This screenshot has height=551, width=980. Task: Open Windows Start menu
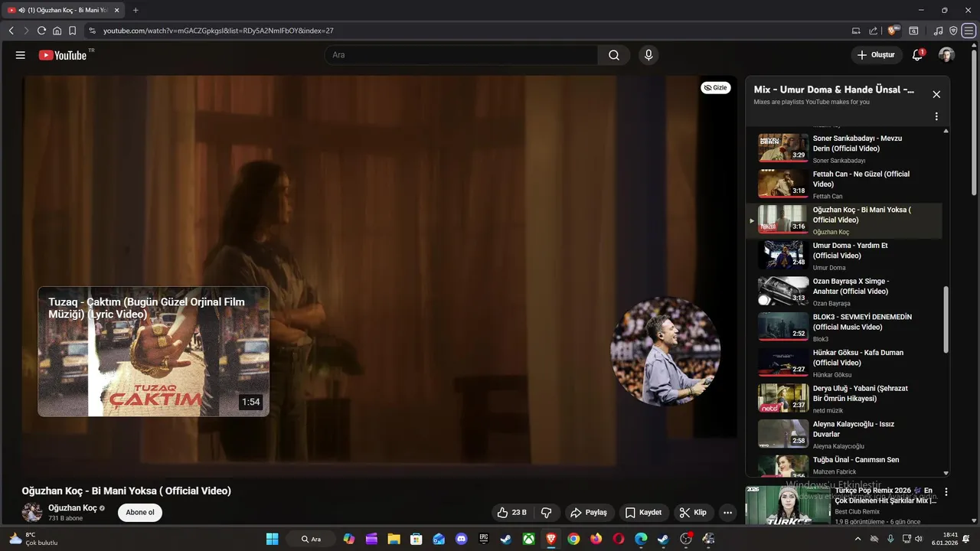point(272,539)
